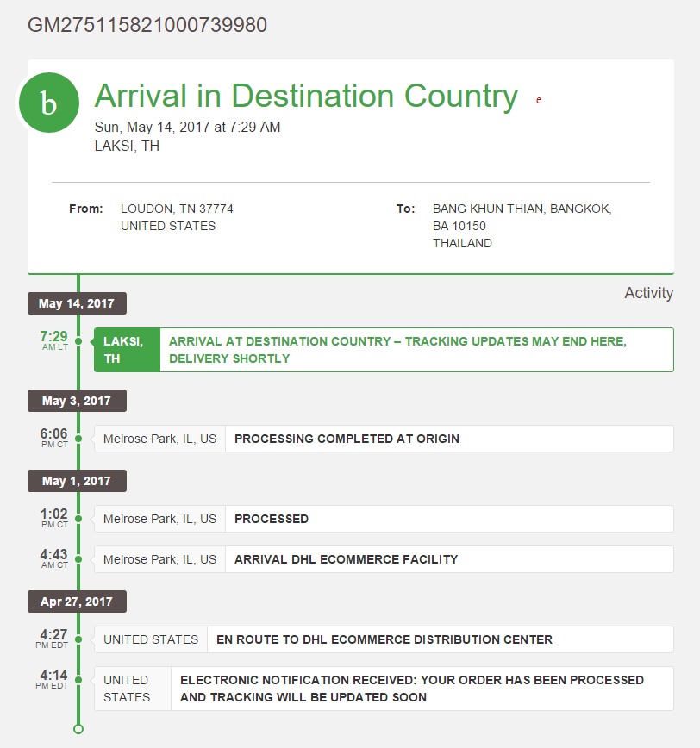Select the Processing Completed at Origin entry
The image size is (700, 748).
pyautogui.click(x=384, y=439)
